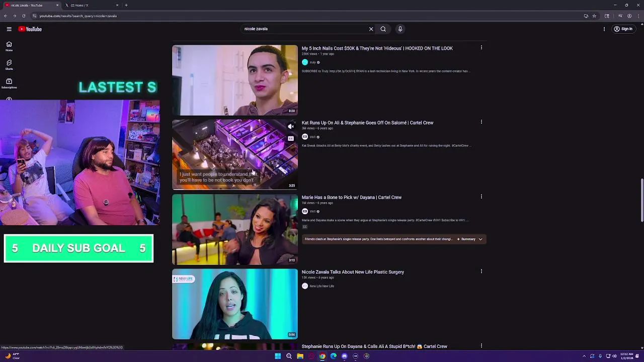Open the Marie Has a Bone thumbnail
The height and width of the screenshot is (362, 644).
[x=235, y=230]
